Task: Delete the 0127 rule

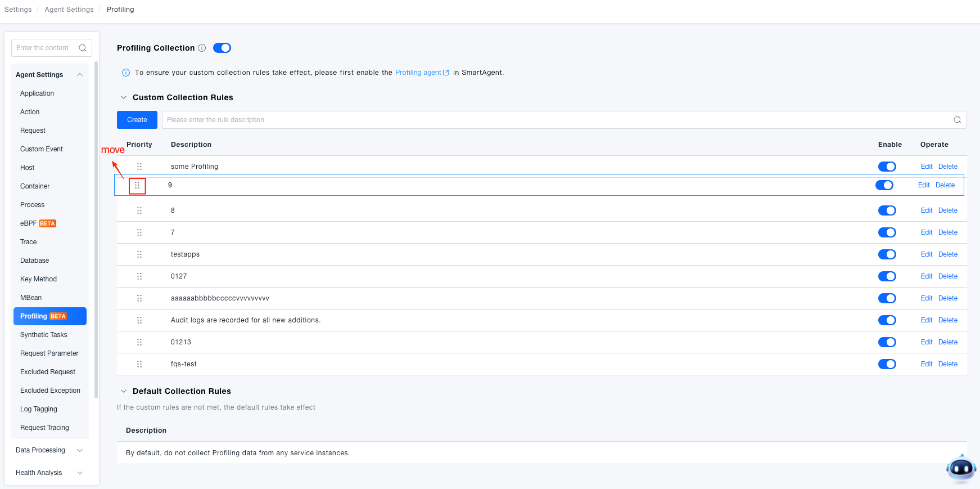Action: pos(948,276)
